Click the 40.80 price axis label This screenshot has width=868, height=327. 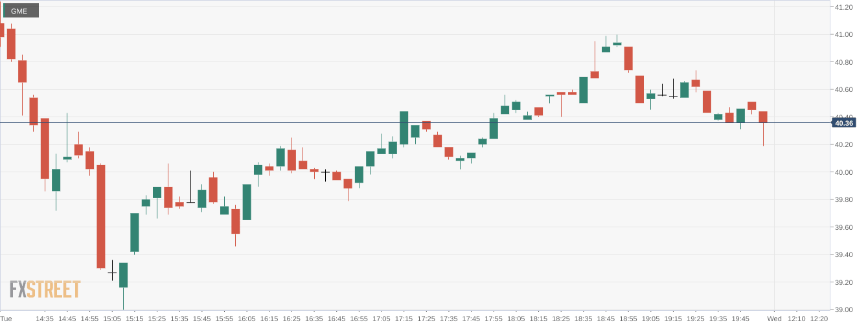[x=843, y=62]
